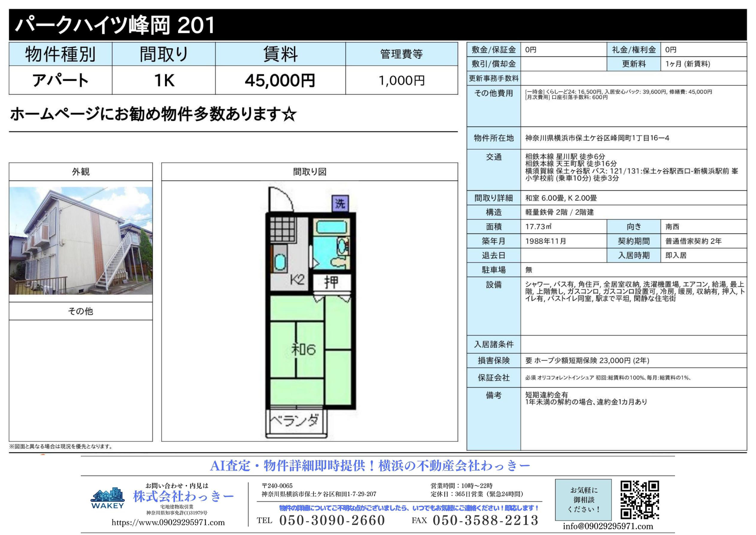Click the 間取り図 section header
Screen dimensions: 756x535
pos(310,172)
